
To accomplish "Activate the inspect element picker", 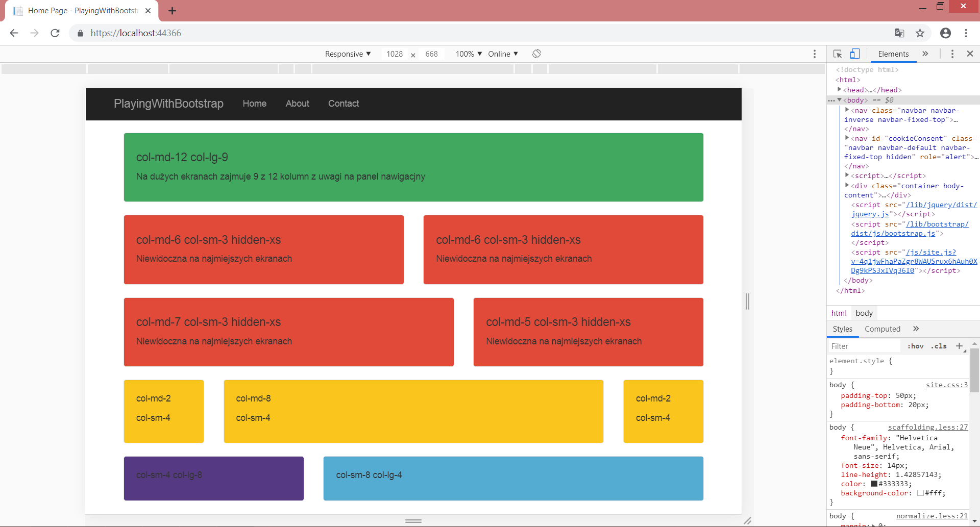I will point(838,54).
